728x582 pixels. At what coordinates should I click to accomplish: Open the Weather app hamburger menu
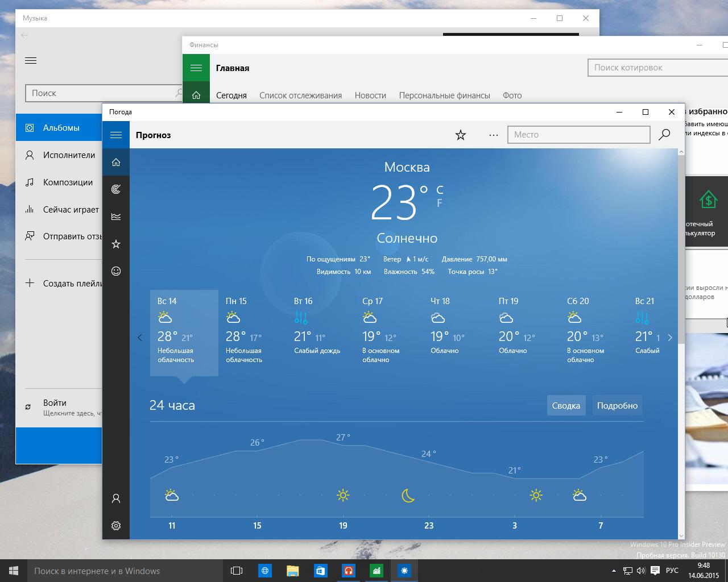click(x=116, y=135)
